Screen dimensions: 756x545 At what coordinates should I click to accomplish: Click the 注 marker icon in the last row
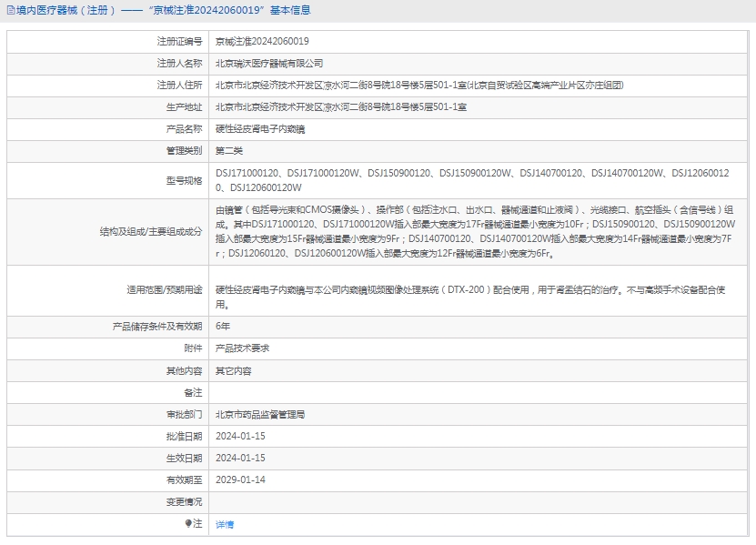189,523
